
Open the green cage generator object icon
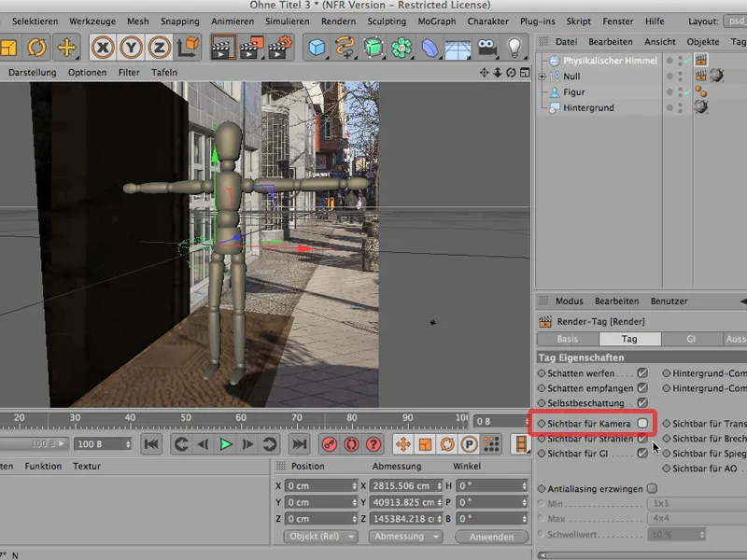[x=373, y=48]
